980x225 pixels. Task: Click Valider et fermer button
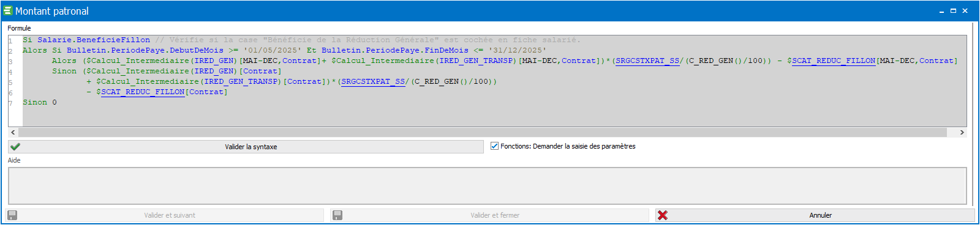(489, 215)
